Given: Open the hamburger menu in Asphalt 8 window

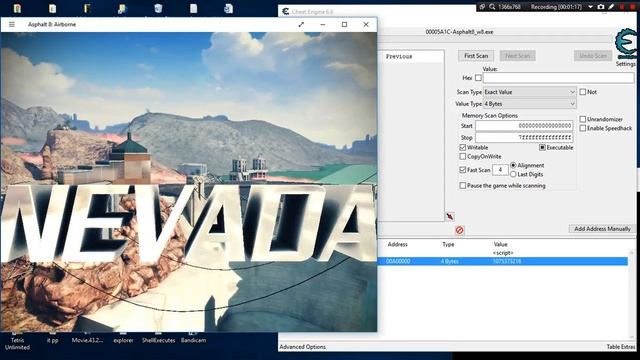Looking at the screenshot, I should pyautogui.click(x=12, y=24).
